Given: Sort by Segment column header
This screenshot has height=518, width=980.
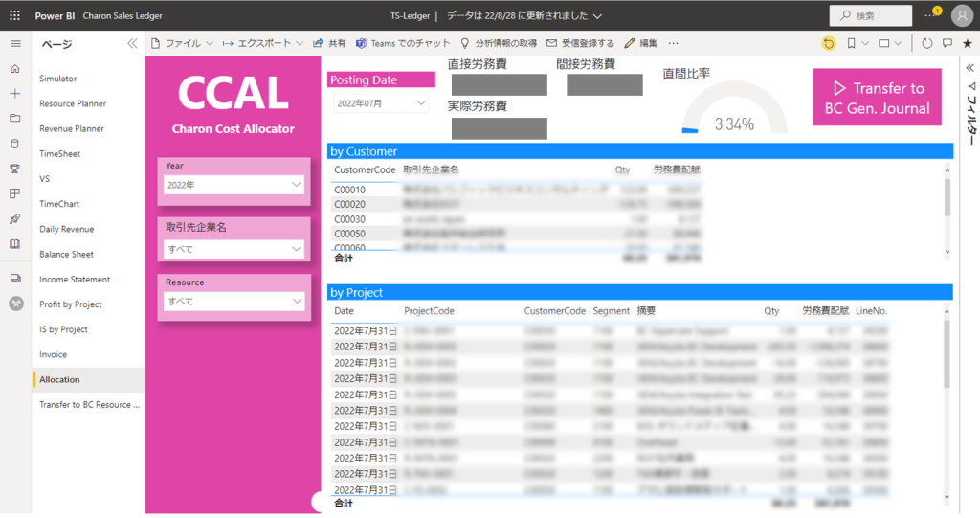Looking at the screenshot, I should [x=611, y=311].
